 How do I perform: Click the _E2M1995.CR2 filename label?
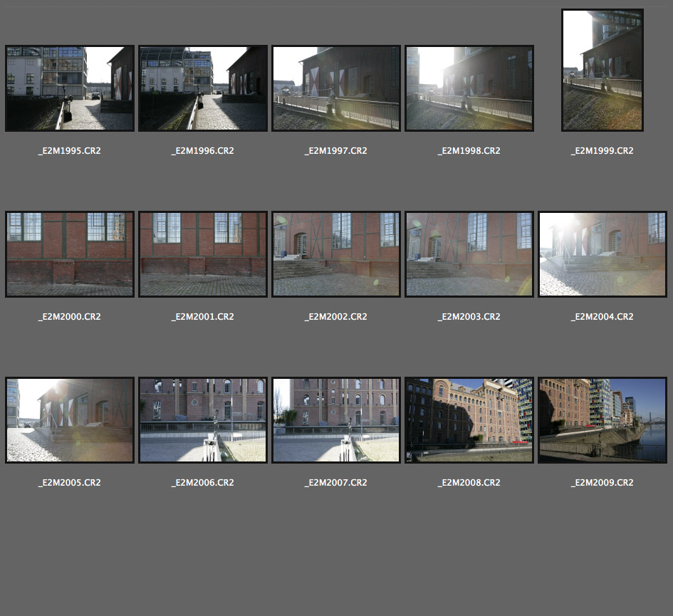click(x=69, y=151)
